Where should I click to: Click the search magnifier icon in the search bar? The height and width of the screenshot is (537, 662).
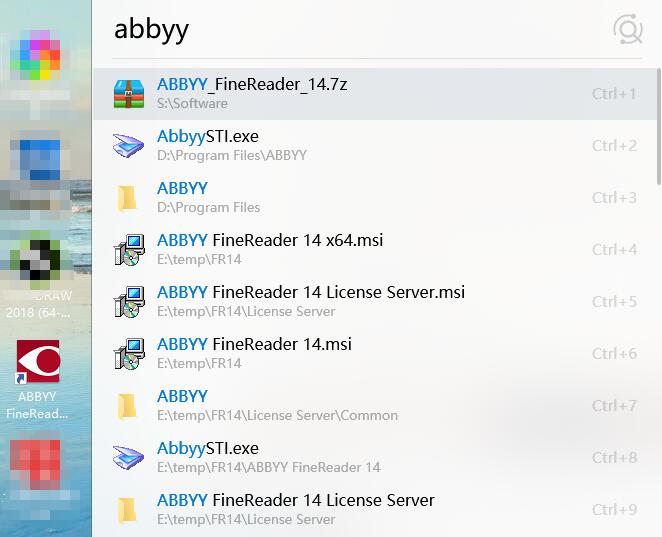[x=628, y=30]
